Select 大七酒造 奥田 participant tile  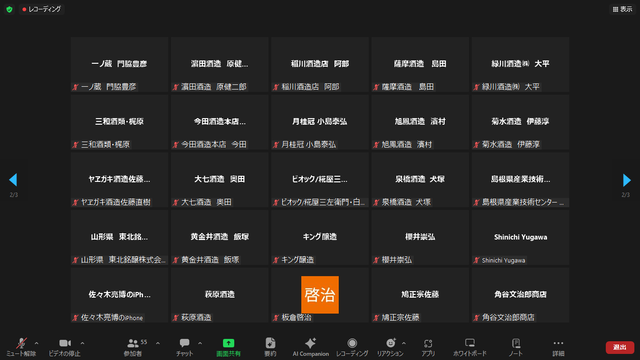tap(220, 180)
